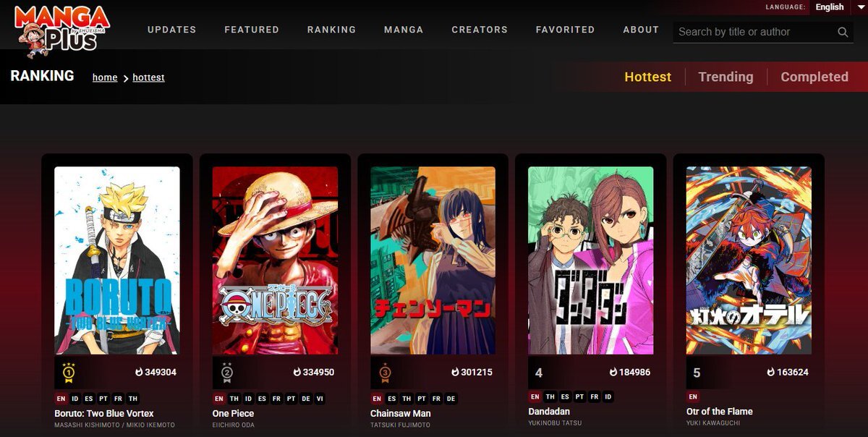Image resolution: width=868 pixels, height=437 pixels.
Task: Click the rank number 5 on Otr of the Flame
Action: 697,373
